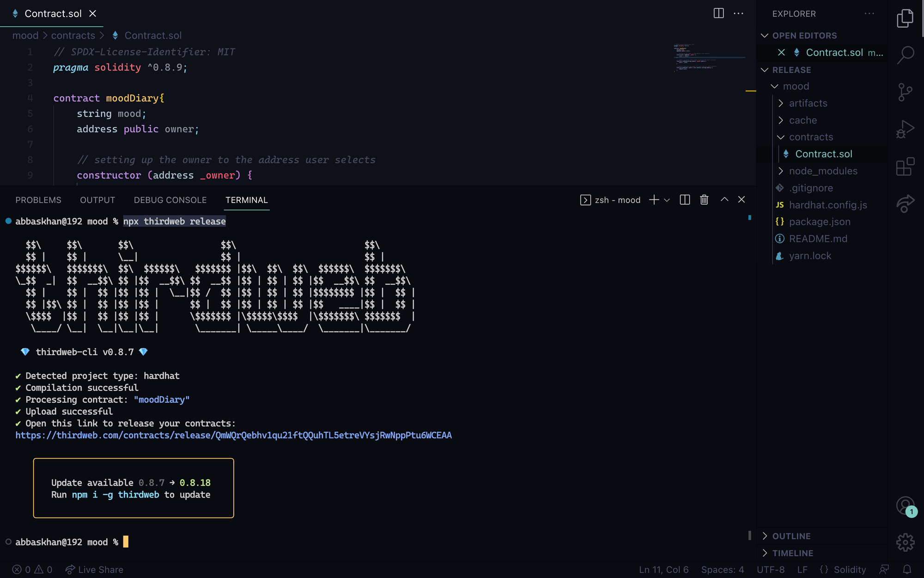Viewport: 924px width, 578px height.
Task: Split the editor using the split icon
Action: pos(719,13)
